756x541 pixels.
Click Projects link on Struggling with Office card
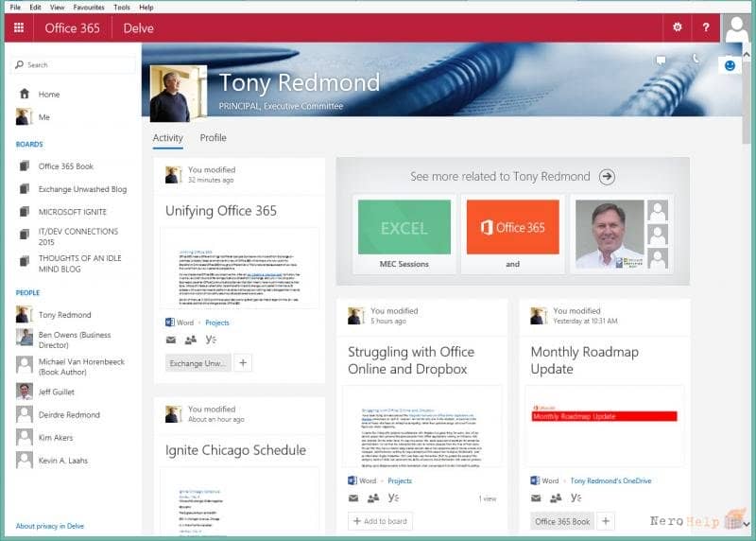[x=400, y=480]
